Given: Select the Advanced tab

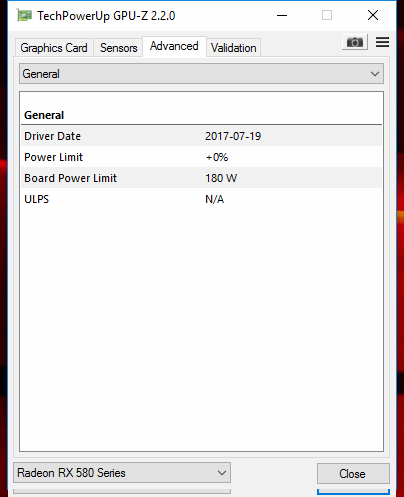Looking at the screenshot, I should pos(174,46).
